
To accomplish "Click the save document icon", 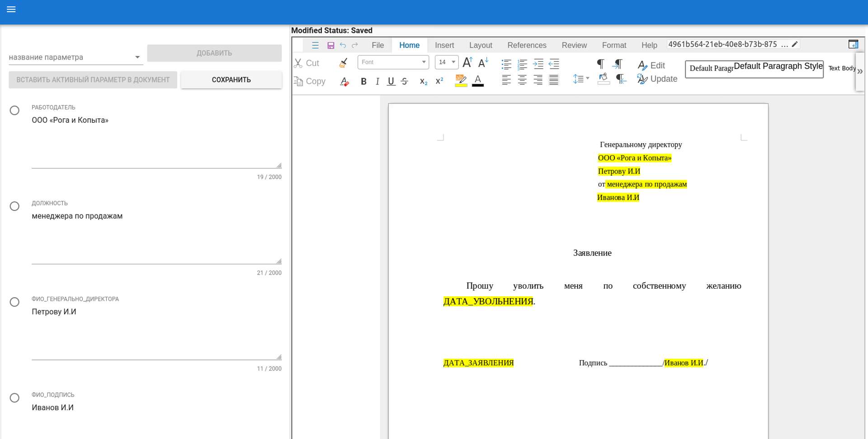I will (330, 45).
